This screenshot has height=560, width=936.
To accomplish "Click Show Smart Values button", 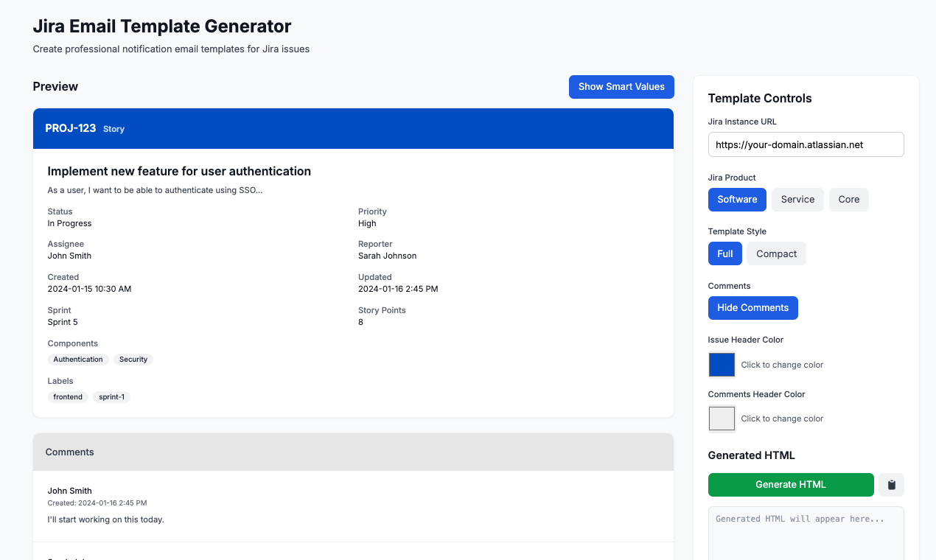I will click(621, 86).
